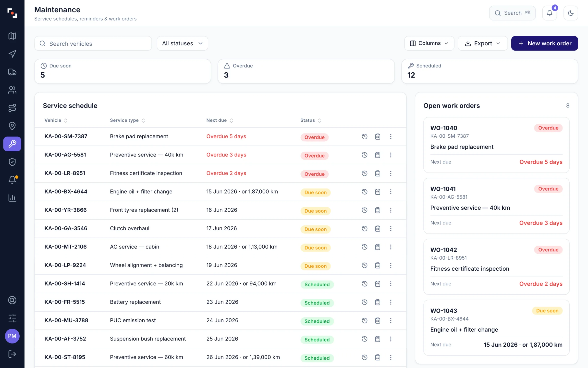Open the drivers people sidebar icon
This screenshot has height=368, width=588.
coord(12,90)
